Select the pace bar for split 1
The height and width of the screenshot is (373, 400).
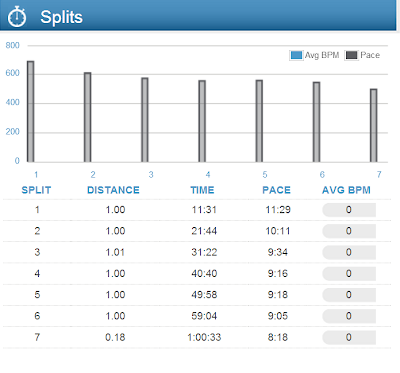point(30,112)
